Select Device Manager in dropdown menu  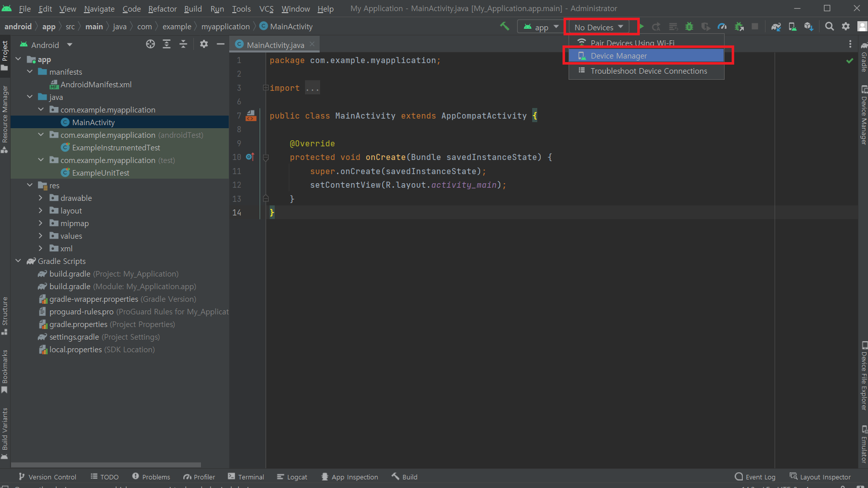point(646,56)
